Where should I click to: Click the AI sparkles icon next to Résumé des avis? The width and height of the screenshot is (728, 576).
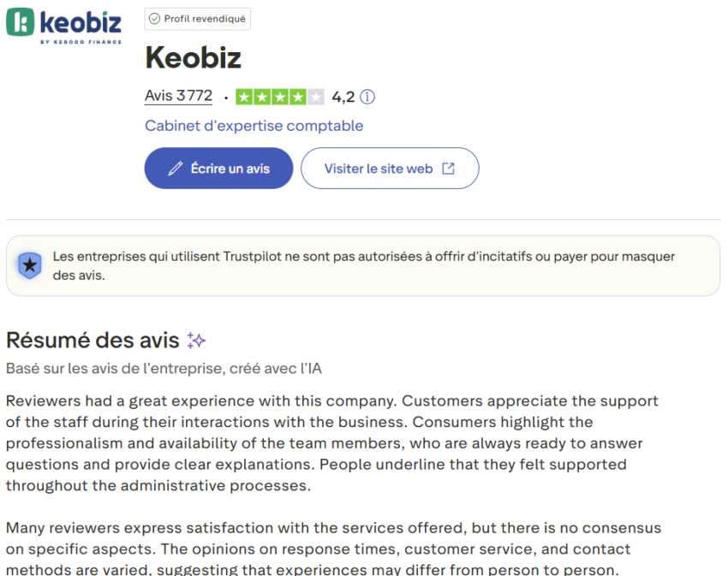(x=195, y=340)
